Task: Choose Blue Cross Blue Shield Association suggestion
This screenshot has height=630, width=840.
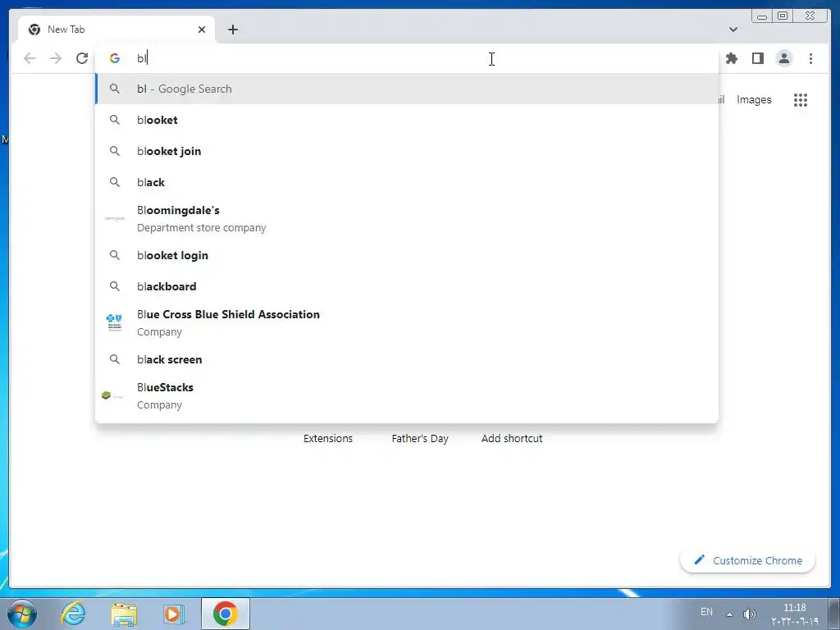Action: [x=407, y=323]
